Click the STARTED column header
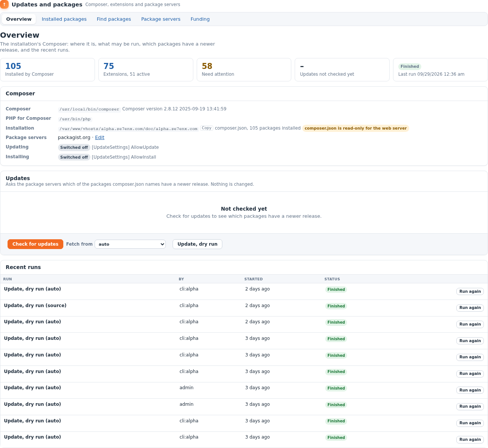This screenshot has height=448, width=488. point(254,279)
